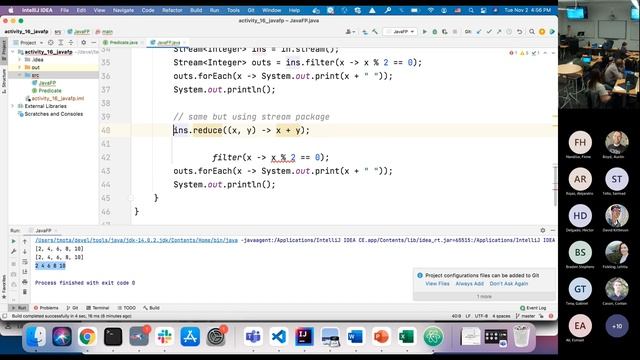Open the TODO tool window tab
The width and height of the screenshot is (640, 360).
click(x=127, y=308)
